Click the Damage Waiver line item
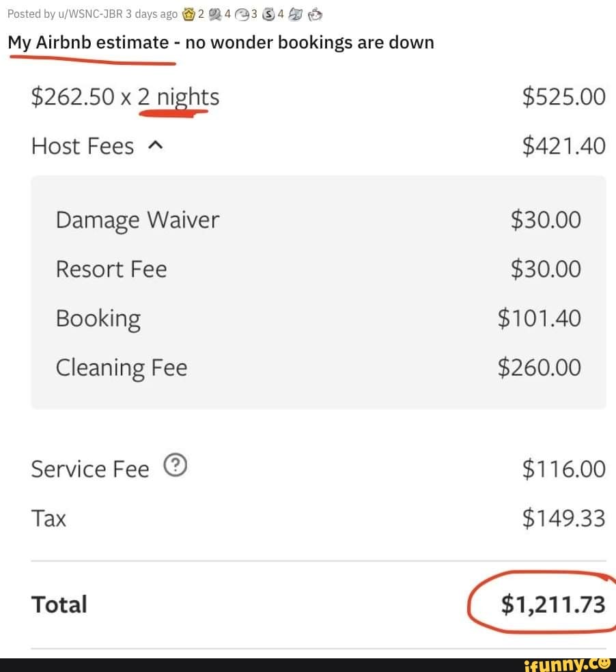This screenshot has height=672, width=616. coord(137,220)
